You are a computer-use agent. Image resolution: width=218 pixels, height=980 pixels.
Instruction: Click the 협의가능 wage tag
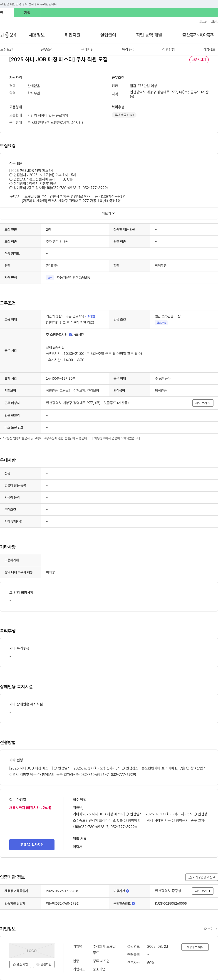click(161, 323)
